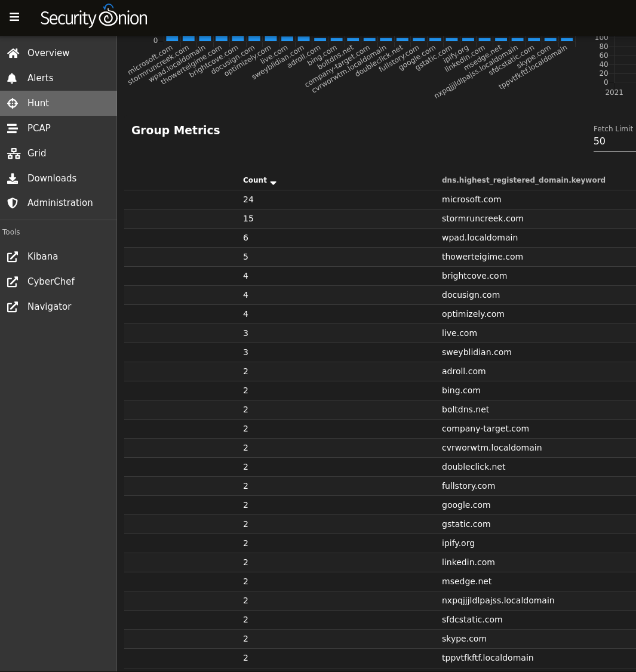Click the microsoft.com bar in the chart
636x672 pixels.
[x=172, y=39]
